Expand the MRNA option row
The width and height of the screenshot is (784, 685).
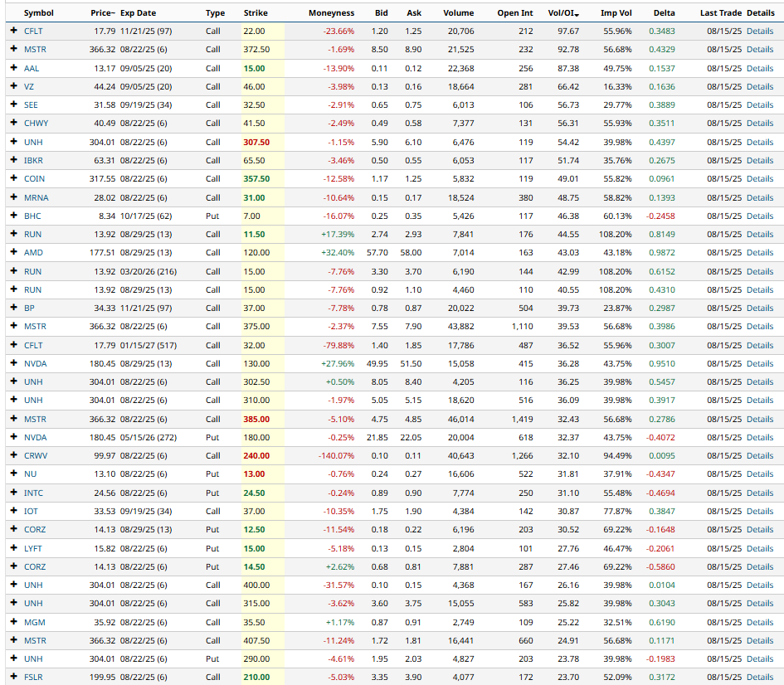click(14, 197)
